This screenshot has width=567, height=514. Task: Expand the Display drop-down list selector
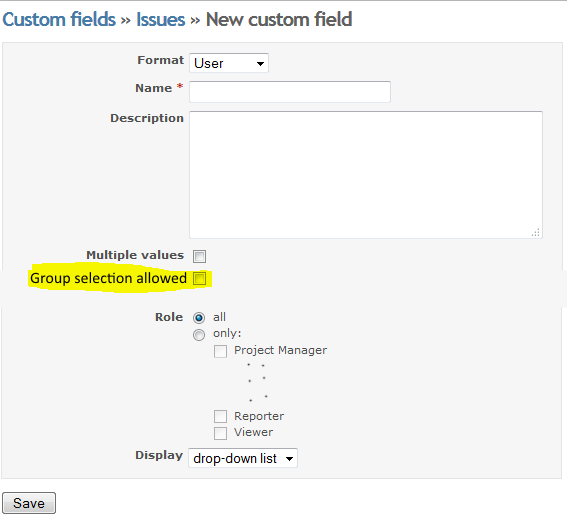[x=243, y=458]
